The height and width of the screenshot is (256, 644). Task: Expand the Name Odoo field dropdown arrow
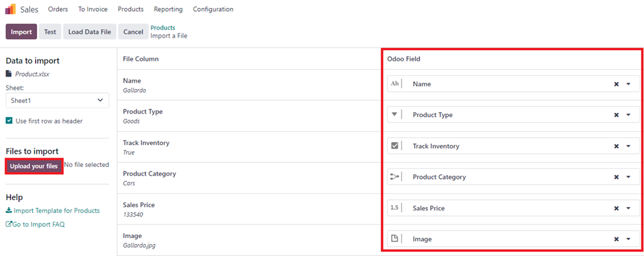(628, 84)
